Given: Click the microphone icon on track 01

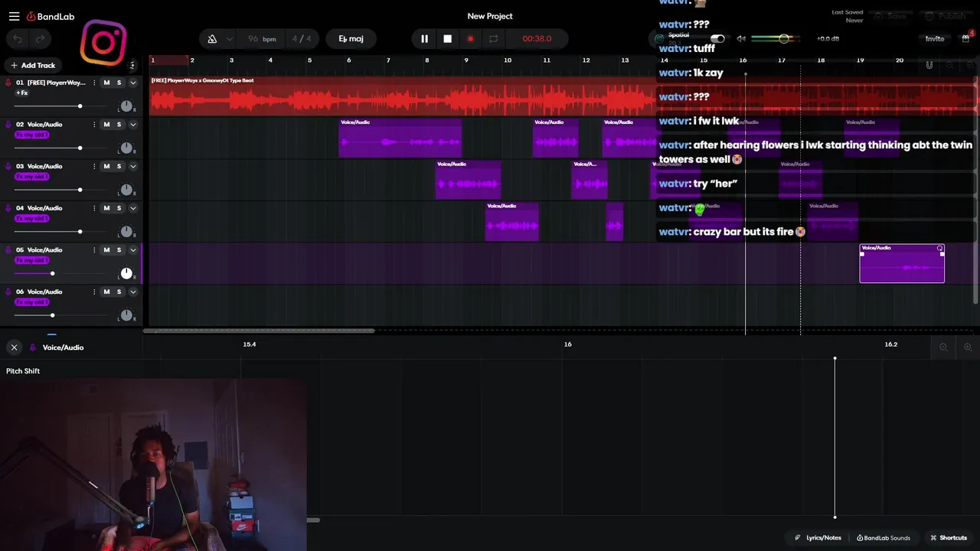Looking at the screenshot, I should [8, 83].
